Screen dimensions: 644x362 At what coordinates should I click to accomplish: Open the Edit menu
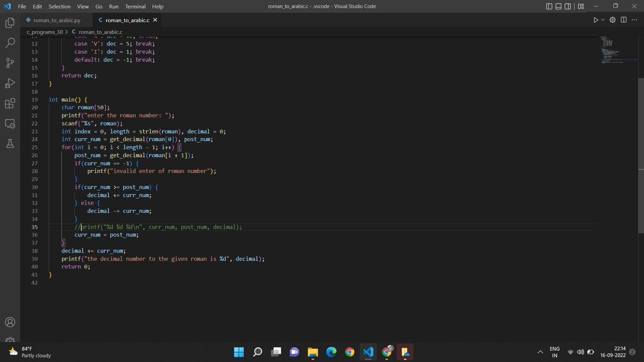38,6
